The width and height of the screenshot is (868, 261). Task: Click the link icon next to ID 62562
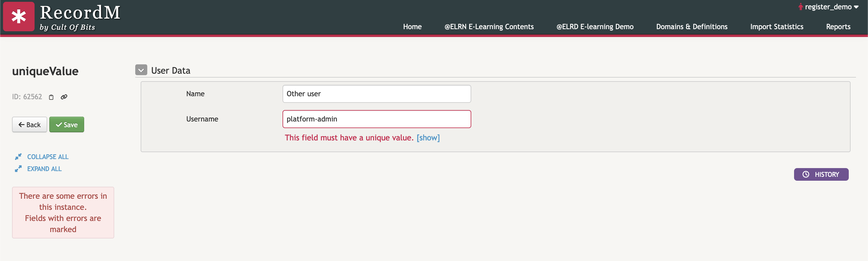64,97
